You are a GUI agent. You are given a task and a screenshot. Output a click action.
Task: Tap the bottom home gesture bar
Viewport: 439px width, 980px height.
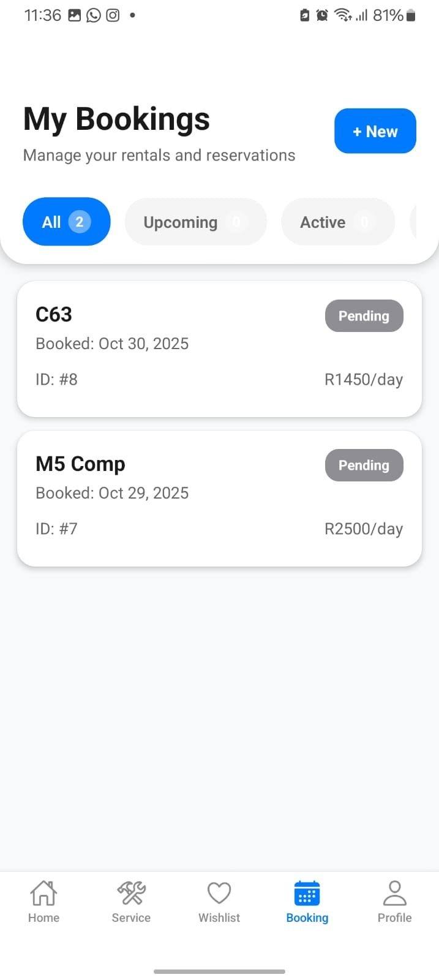click(219, 971)
